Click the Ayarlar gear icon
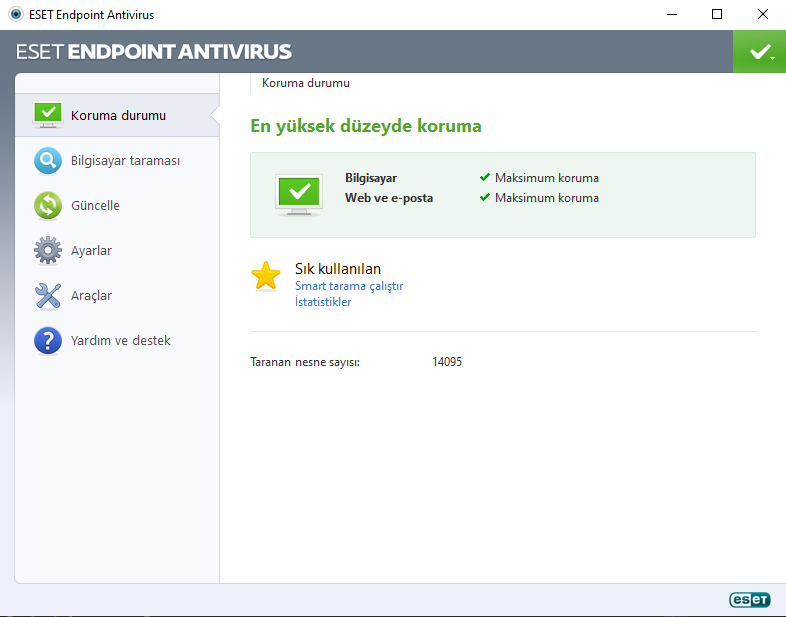Image resolution: width=786 pixels, height=617 pixels. (48, 250)
